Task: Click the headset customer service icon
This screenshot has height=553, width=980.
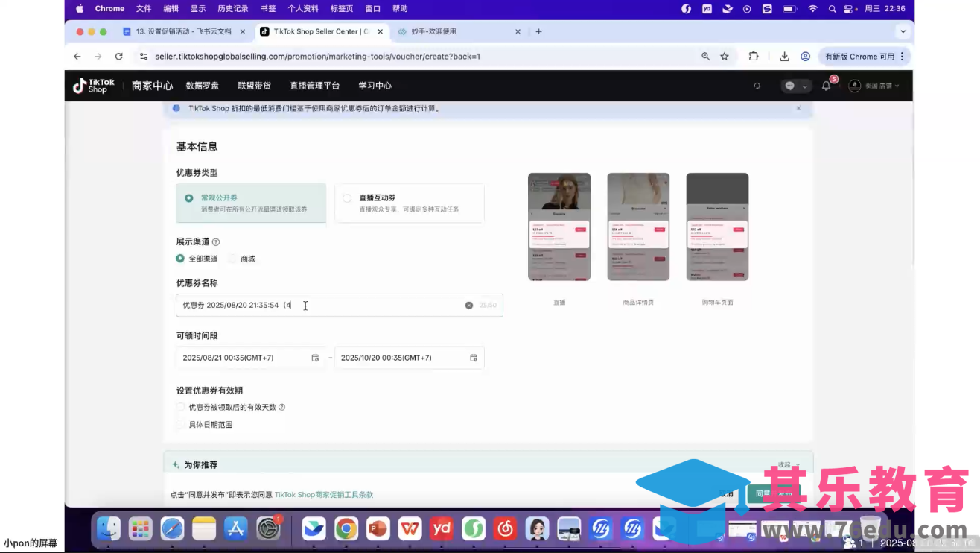Action: click(x=757, y=86)
